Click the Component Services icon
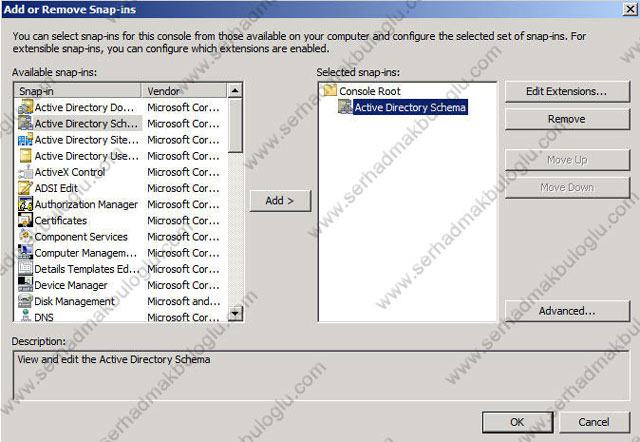This screenshot has height=442, width=640. click(x=25, y=237)
